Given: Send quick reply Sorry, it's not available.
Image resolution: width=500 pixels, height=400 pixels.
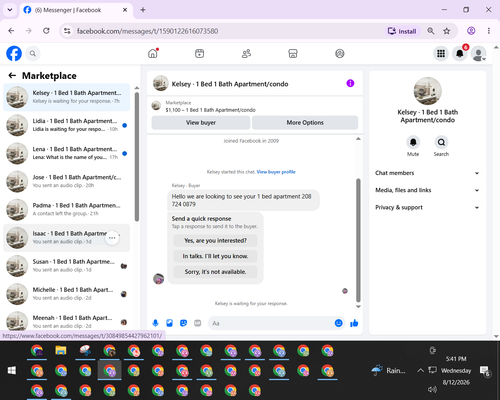Looking at the screenshot, I should pos(215,272).
